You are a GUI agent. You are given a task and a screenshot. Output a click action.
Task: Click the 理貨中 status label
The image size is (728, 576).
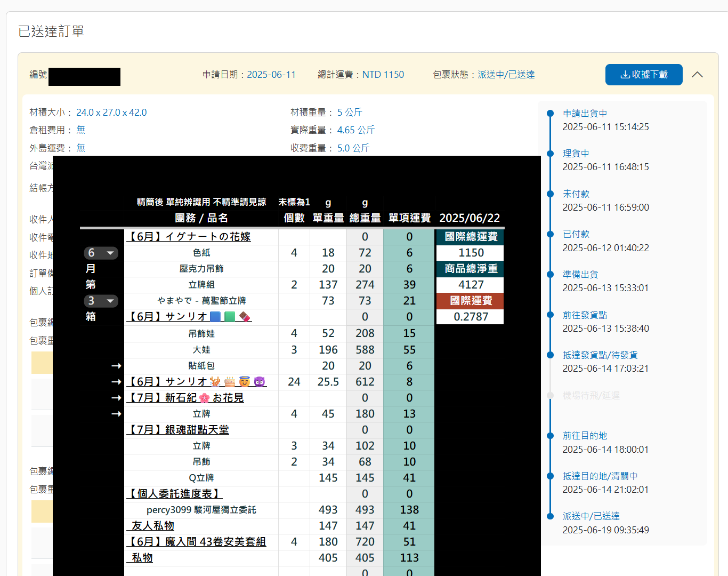point(576,153)
